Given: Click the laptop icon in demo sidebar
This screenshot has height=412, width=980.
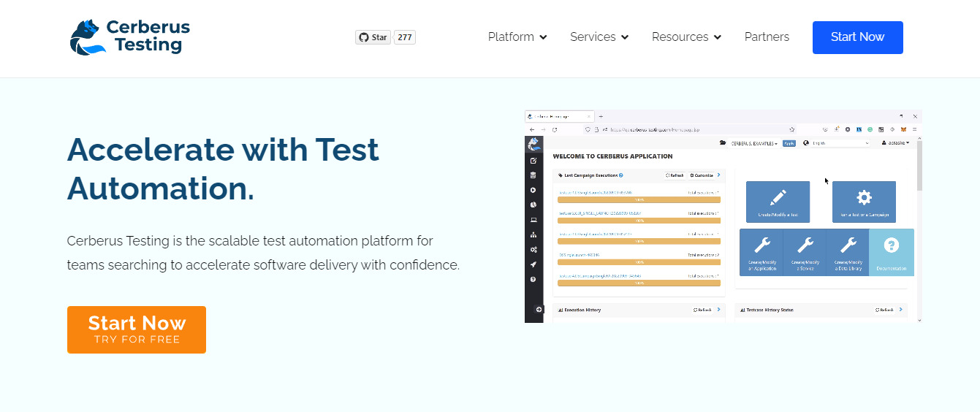Looking at the screenshot, I should point(533,220).
